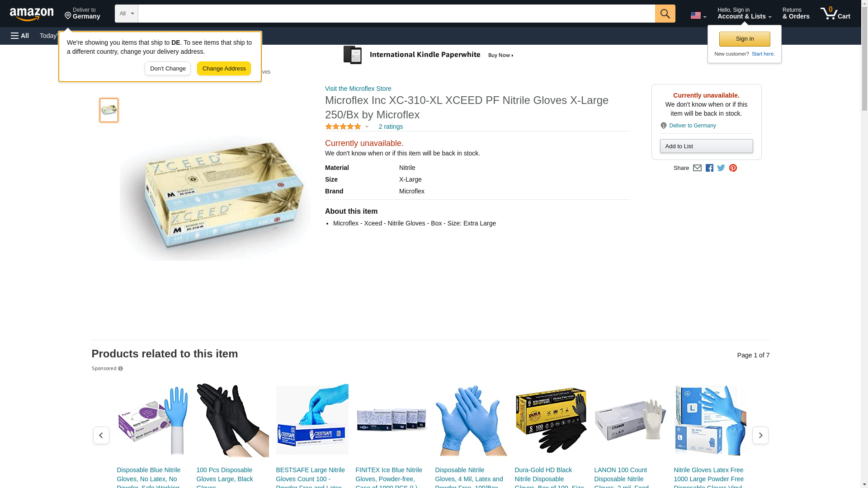
Task: Open the All hamburger menu
Action: [20, 36]
